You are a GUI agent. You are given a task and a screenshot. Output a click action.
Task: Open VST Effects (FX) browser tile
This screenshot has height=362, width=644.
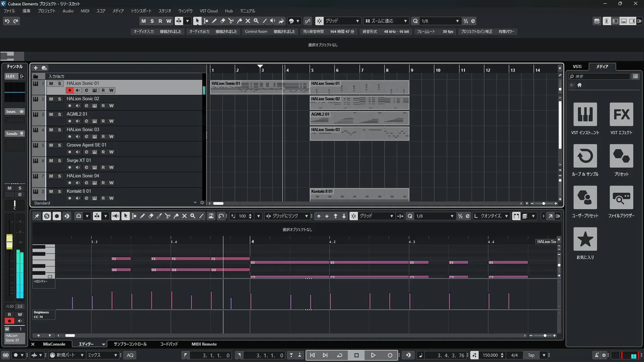coord(621,114)
